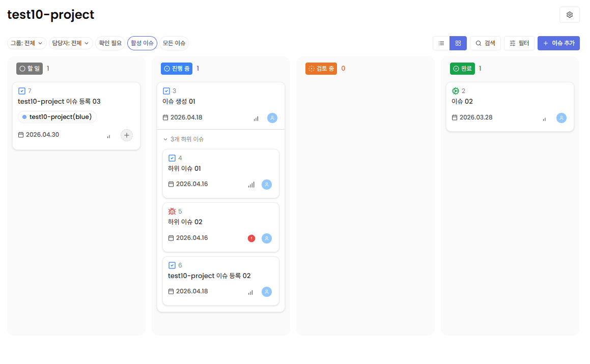Click the calendar icon beside 2026.04.30
Viewport: 590px width, 364px height.
21,135
